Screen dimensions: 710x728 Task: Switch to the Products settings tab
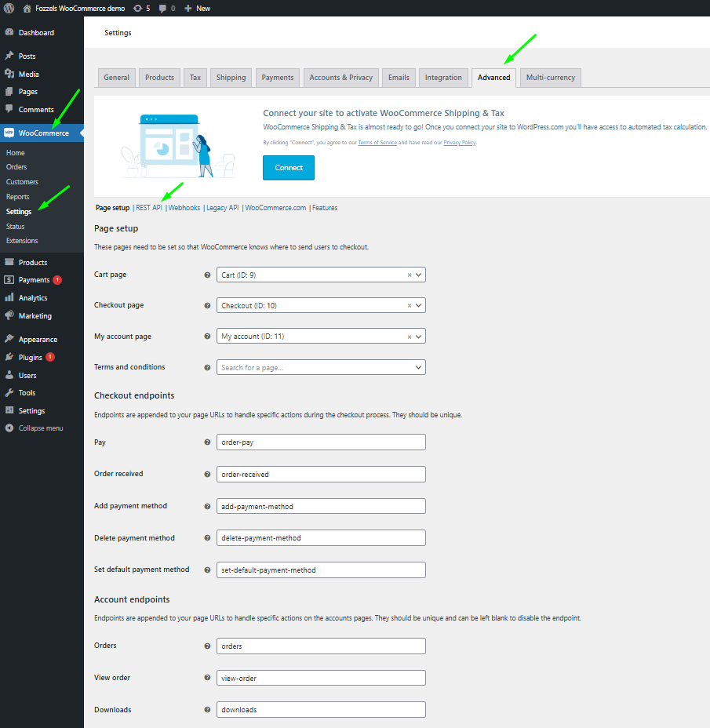click(159, 78)
